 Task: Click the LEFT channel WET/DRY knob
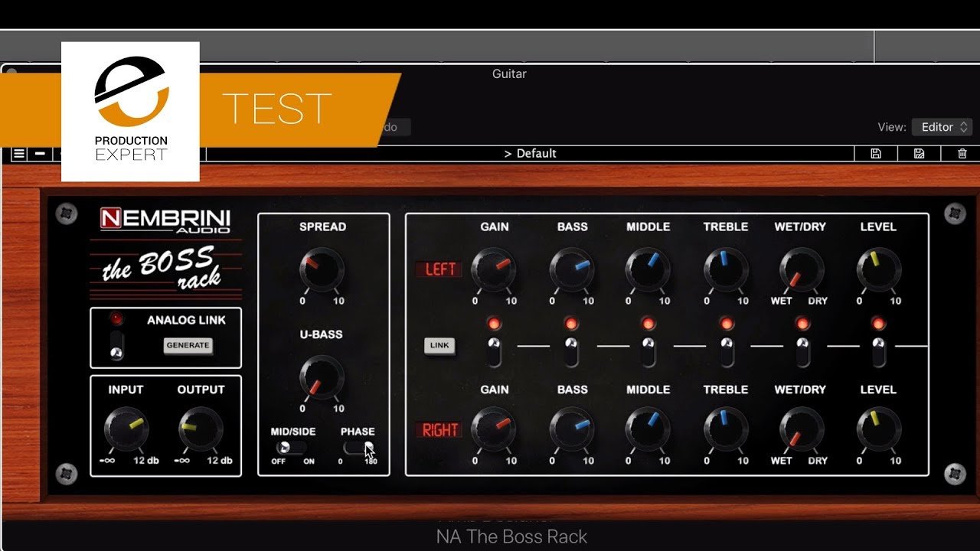click(x=802, y=269)
